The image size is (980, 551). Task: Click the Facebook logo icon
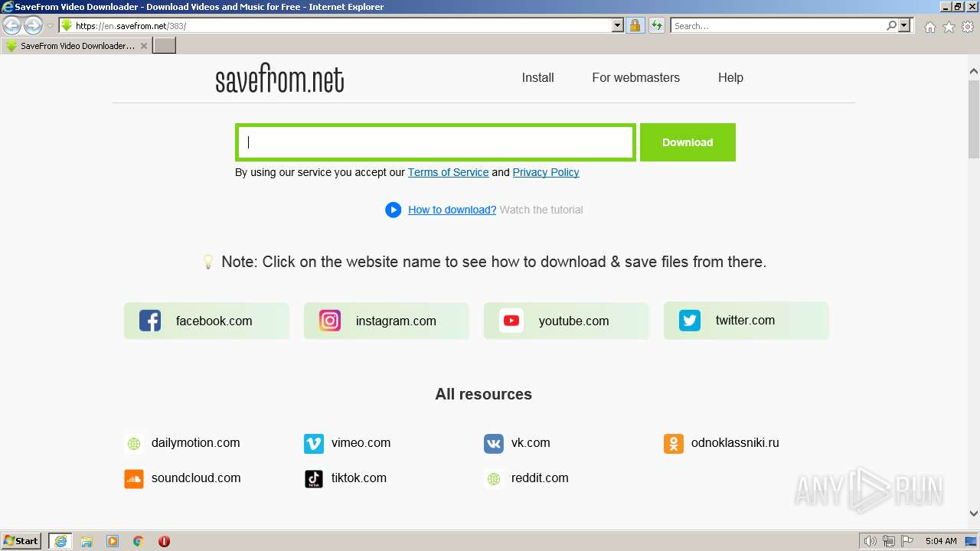tap(150, 321)
